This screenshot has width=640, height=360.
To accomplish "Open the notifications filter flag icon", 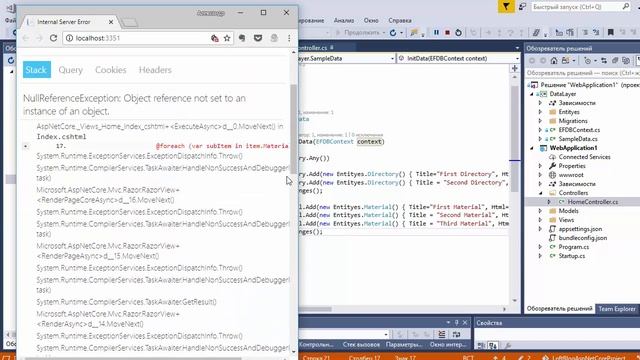I will pos(506,7).
